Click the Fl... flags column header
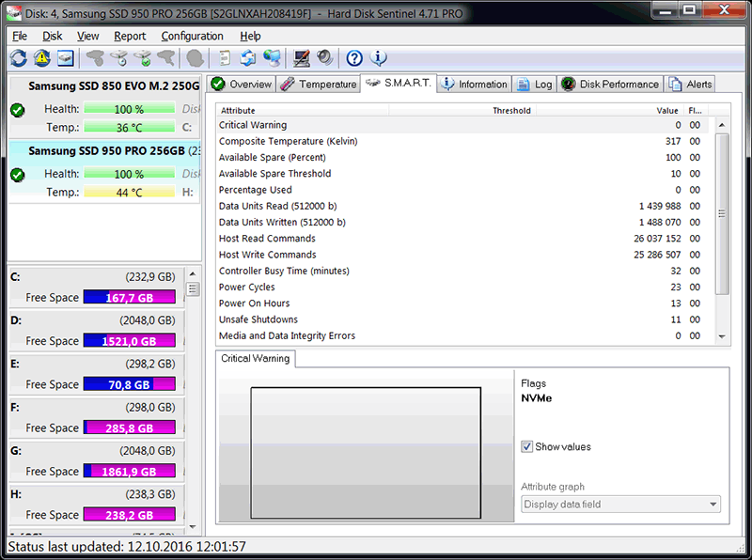This screenshot has width=752, height=560. tap(695, 111)
